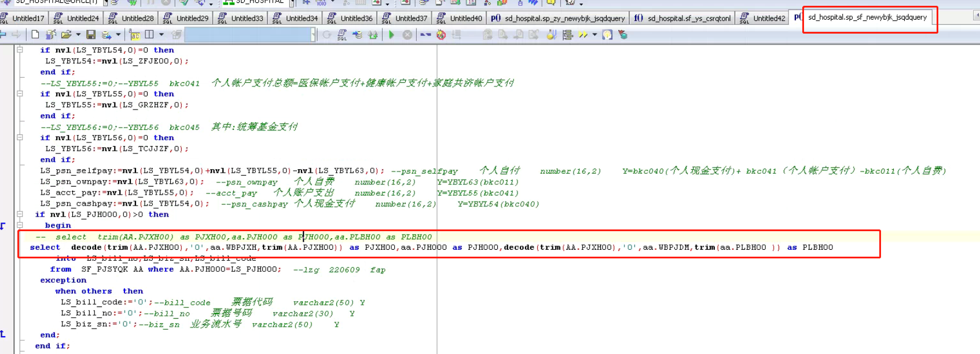Switch to the Untitled29 tab
Screen dimensions: 980x354
186,18
